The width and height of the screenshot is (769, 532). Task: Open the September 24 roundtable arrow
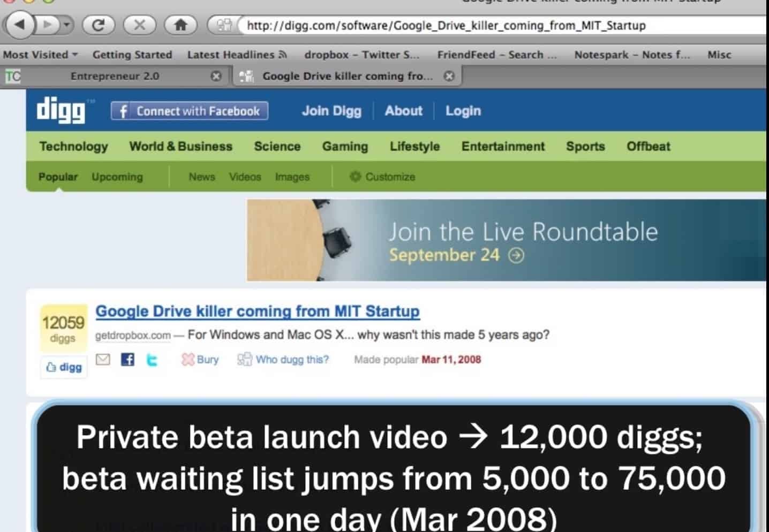point(516,256)
